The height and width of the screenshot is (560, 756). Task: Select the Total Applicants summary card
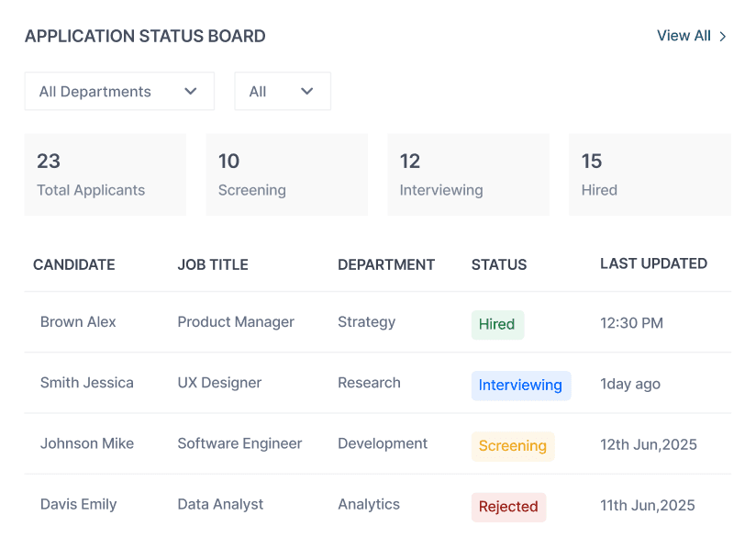pyautogui.click(x=105, y=174)
